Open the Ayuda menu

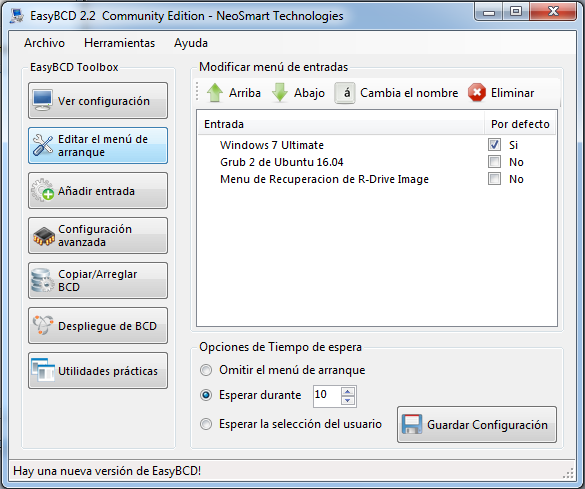click(191, 43)
